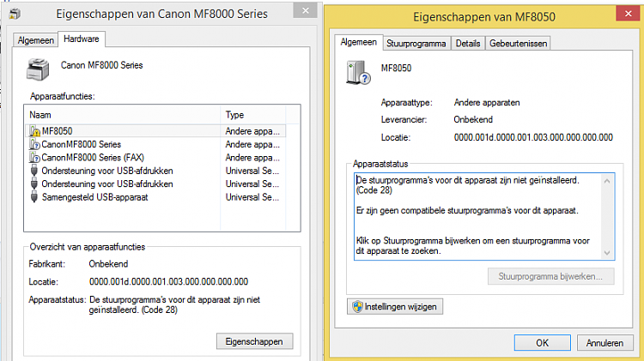644x361 pixels.
Task: Click the shield icon on Instellingen wijzigen
Action: (x=358, y=306)
